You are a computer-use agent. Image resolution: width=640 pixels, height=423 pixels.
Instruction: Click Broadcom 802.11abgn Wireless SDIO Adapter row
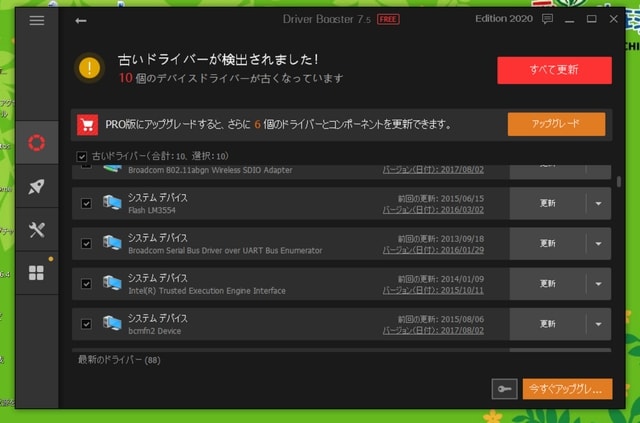pos(341,171)
